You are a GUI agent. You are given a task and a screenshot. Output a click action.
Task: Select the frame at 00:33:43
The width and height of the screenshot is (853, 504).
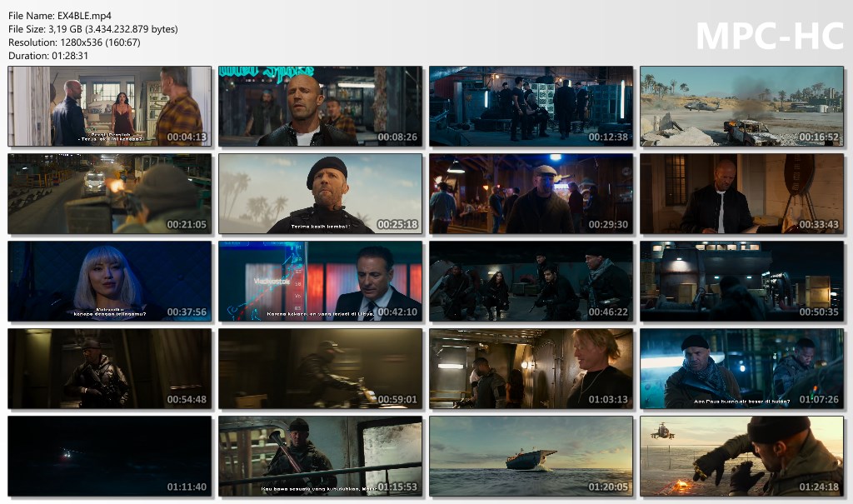pyautogui.click(x=742, y=194)
